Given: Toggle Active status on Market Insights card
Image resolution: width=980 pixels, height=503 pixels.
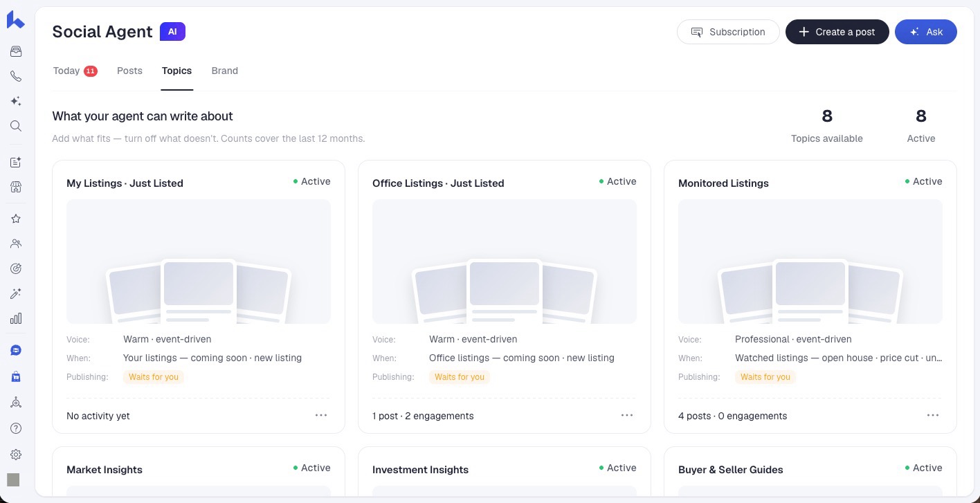Looking at the screenshot, I should [311, 468].
